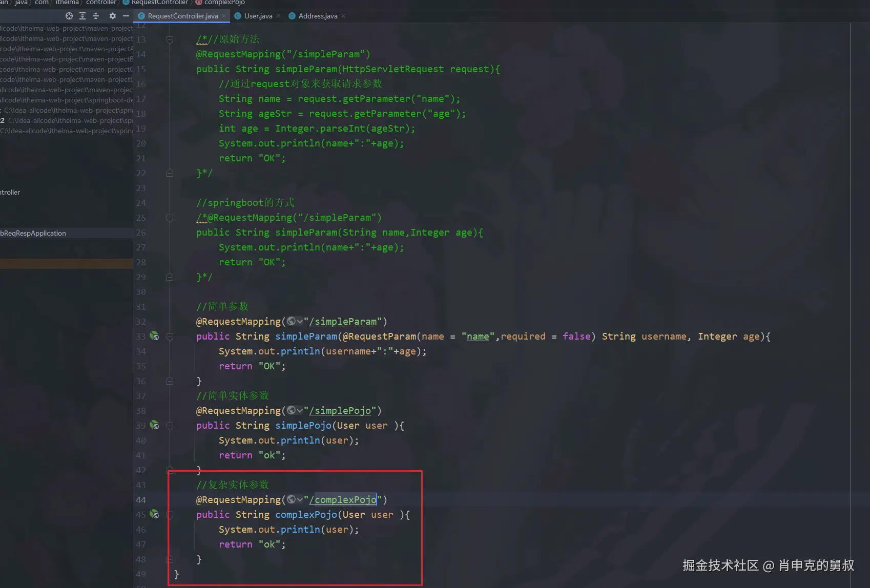Fold the simpleParam method at line 33
Image resolution: width=870 pixels, height=588 pixels.
[x=170, y=337]
